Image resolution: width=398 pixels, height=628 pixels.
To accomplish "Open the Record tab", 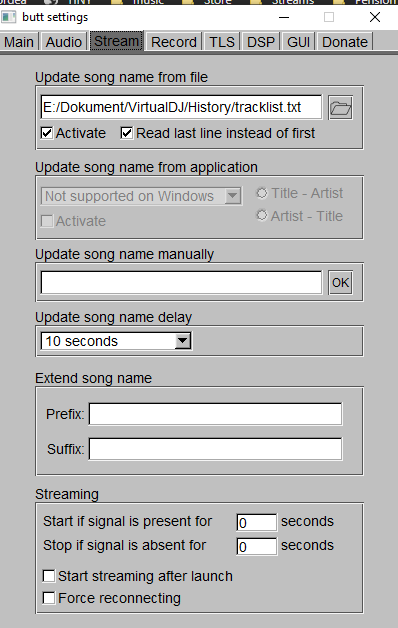I will point(174,42).
